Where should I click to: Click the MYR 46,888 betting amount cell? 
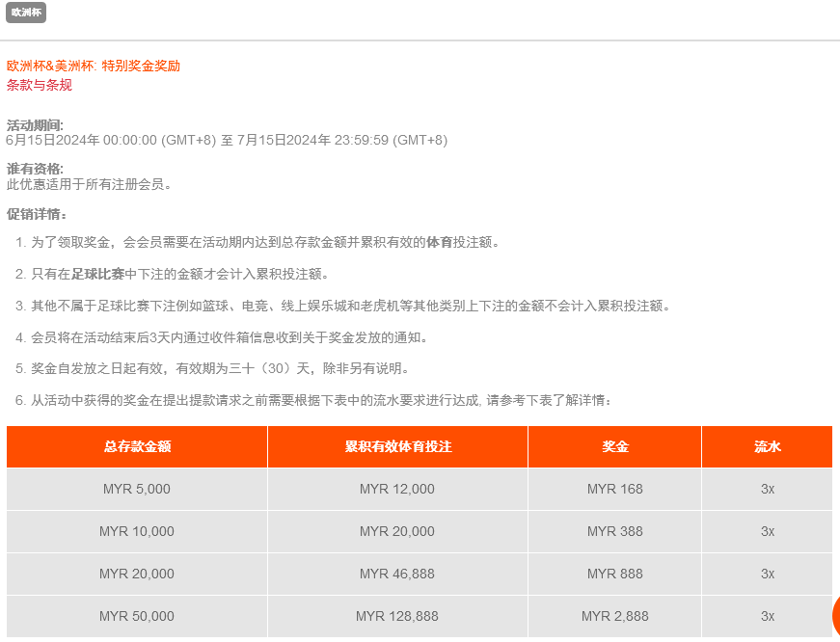point(397,574)
